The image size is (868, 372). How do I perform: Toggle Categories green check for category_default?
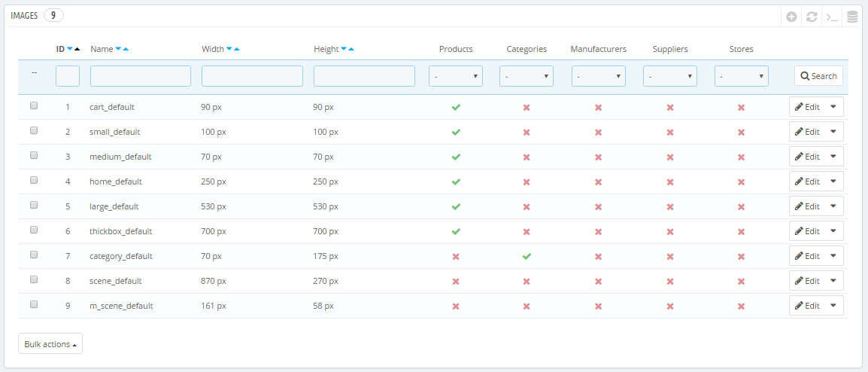[527, 257]
